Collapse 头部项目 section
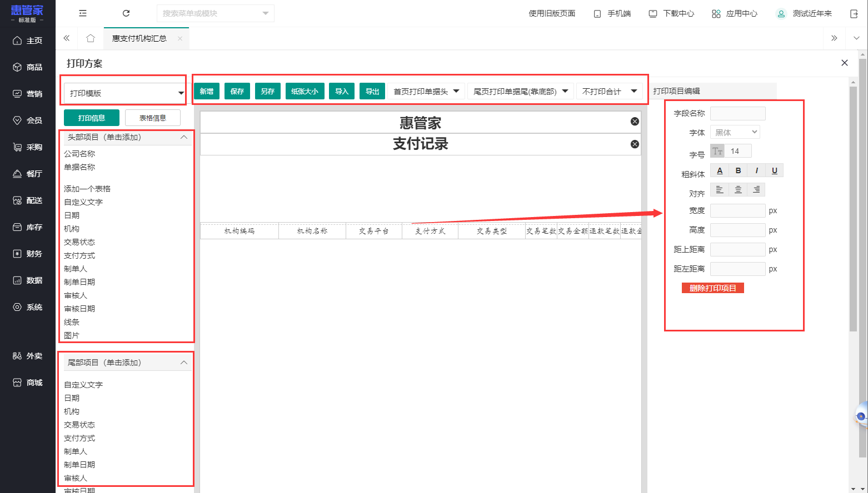 [184, 137]
